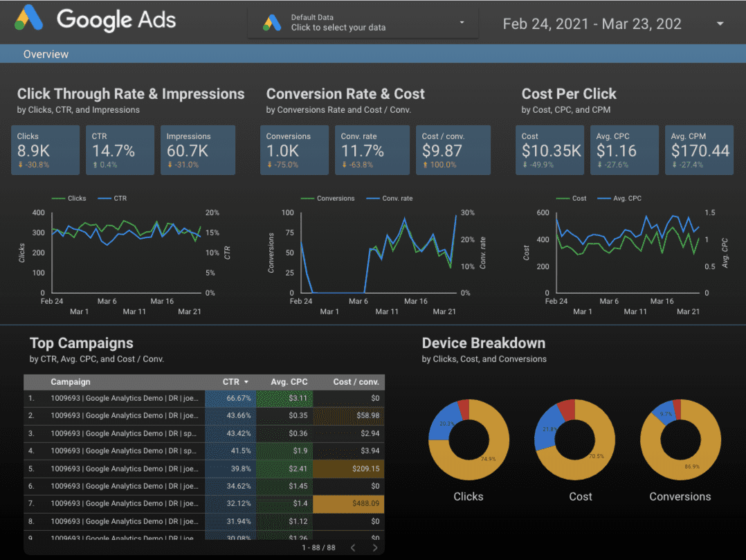Click the $209.15 Cost / conv. cell
746x560 pixels.
pyautogui.click(x=349, y=469)
